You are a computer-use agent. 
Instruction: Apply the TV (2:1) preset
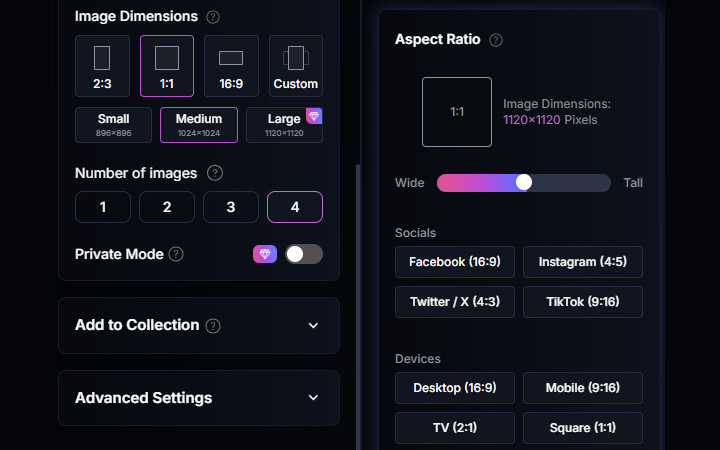click(455, 428)
